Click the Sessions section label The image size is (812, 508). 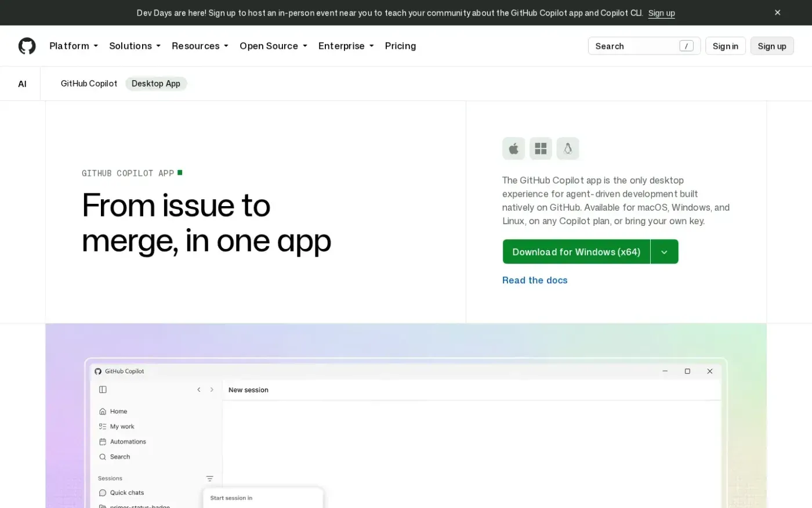click(110, 478)
